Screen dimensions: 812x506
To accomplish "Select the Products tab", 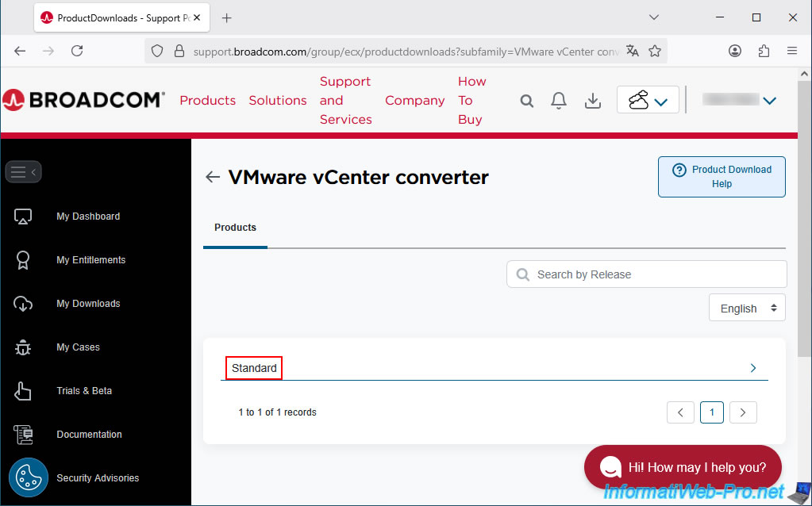I will (x=235, y=228).
